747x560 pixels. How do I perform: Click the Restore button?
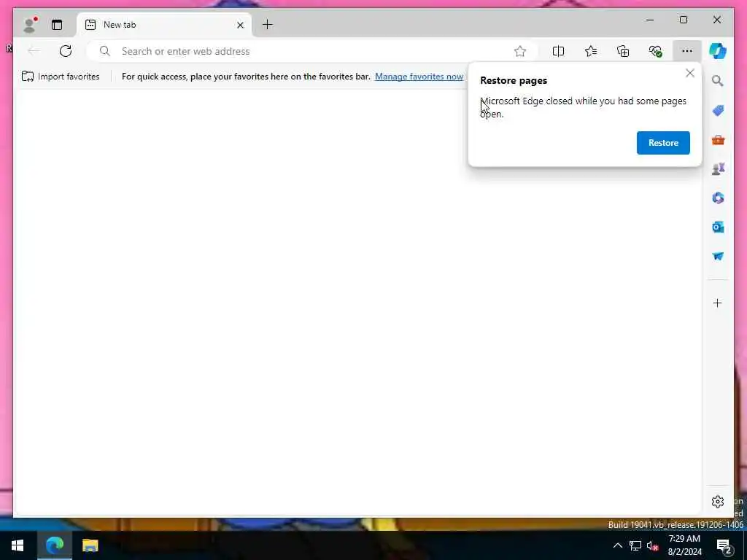point(663,143)
